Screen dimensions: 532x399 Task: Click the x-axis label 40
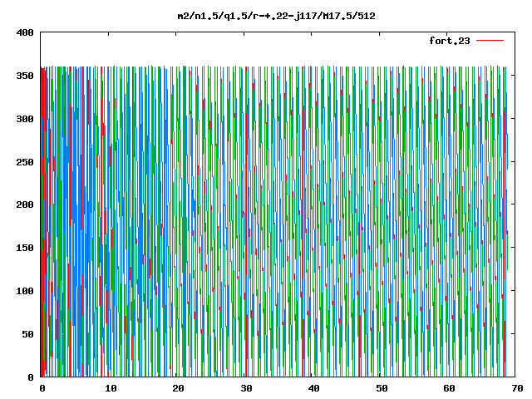point(314,388)
